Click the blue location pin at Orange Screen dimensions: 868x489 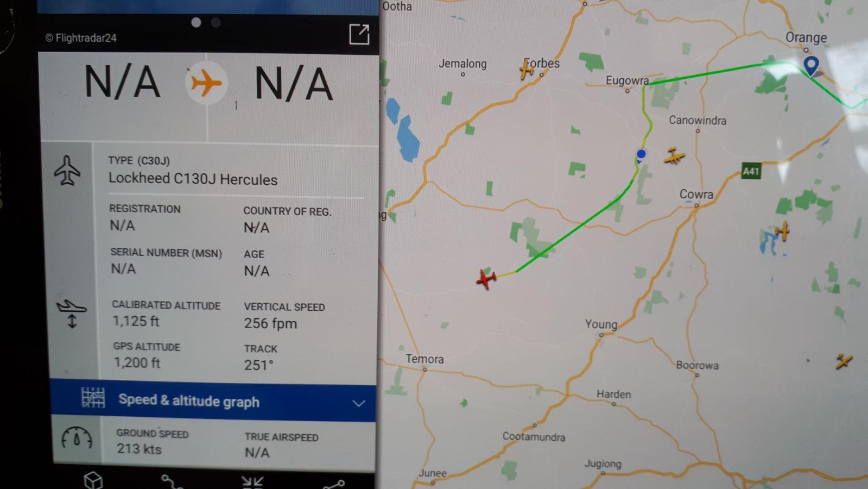tap(811, 66)
